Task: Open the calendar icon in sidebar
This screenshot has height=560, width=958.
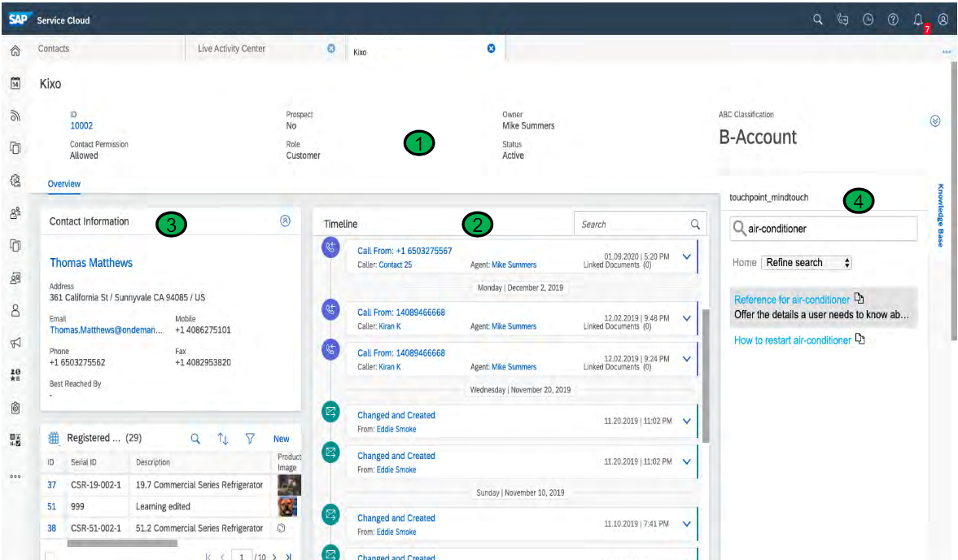Action: pyautogui.click(x=15, y=83)
